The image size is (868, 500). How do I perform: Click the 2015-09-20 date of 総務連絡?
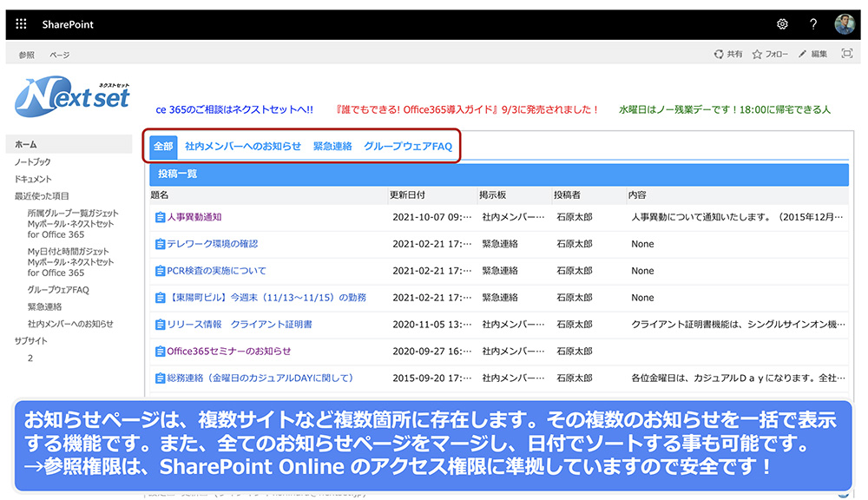click(x=431, y=378)
